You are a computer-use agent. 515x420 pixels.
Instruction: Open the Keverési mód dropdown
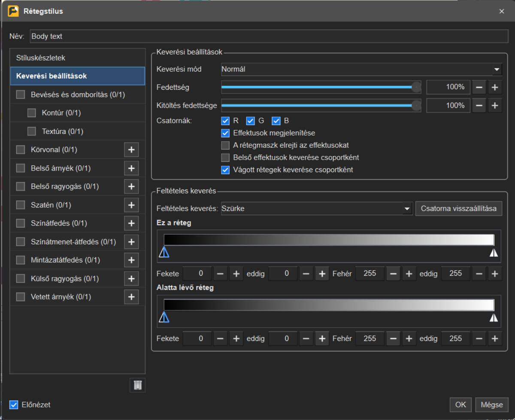click(x=361, y=69)
